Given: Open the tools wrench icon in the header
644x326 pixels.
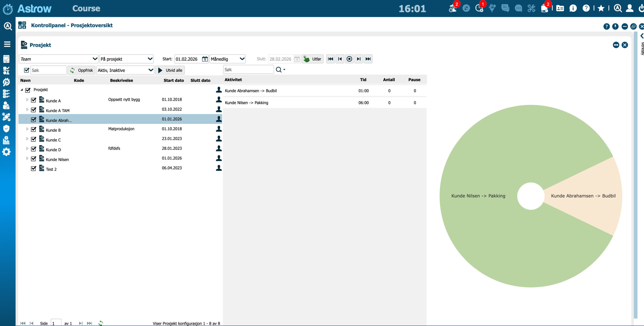Looking at the screenshot, I should point(531,9).
